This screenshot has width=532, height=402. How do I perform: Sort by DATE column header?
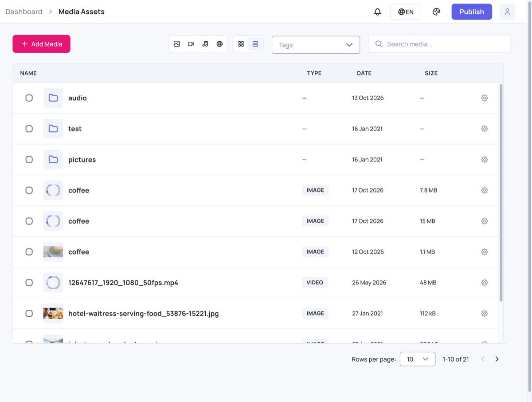tap(364, 73)
